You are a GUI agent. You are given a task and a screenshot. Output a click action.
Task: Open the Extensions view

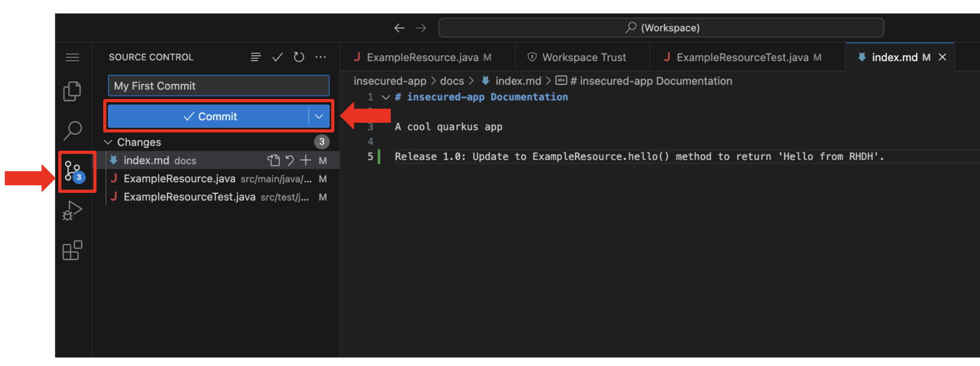click(72, 250)
